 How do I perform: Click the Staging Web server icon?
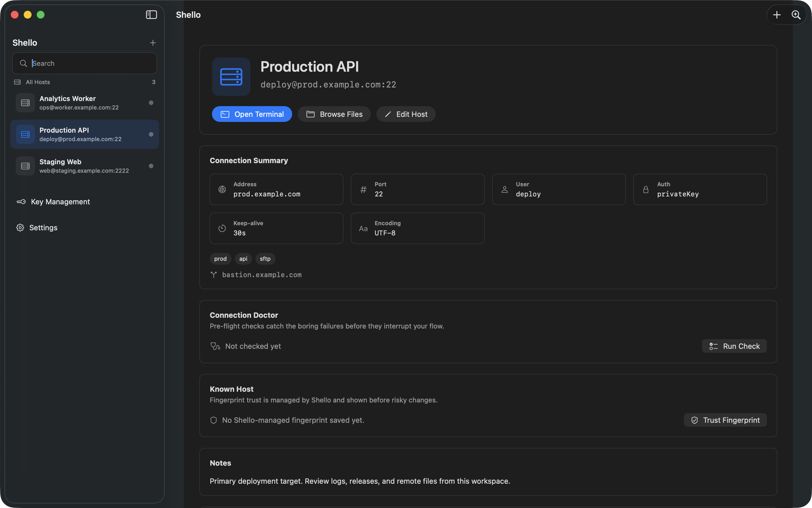pyautogui.click(x=25, y=166)
